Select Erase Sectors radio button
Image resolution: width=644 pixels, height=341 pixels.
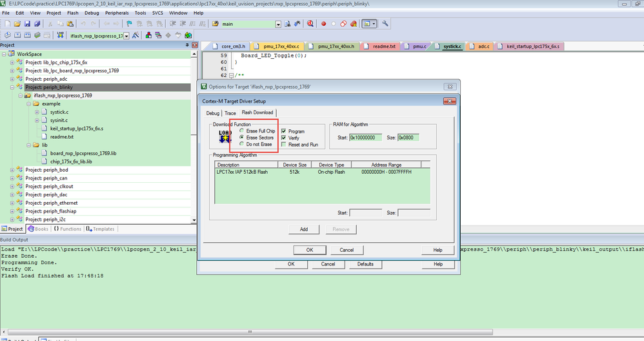click(x=241, y=137)
